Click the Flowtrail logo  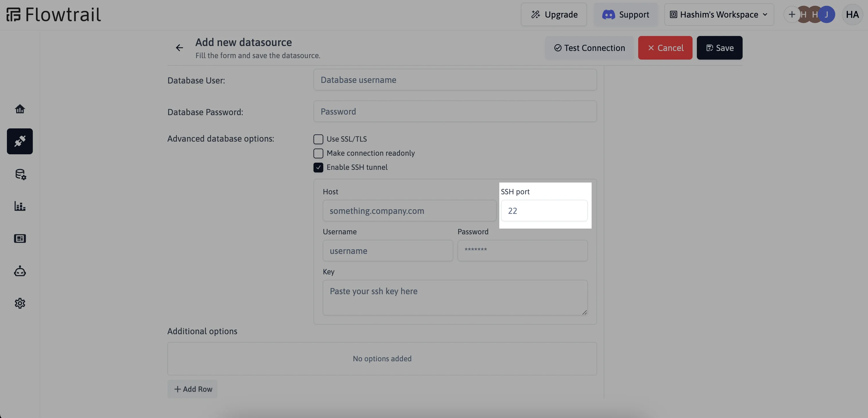coord(53,14)
